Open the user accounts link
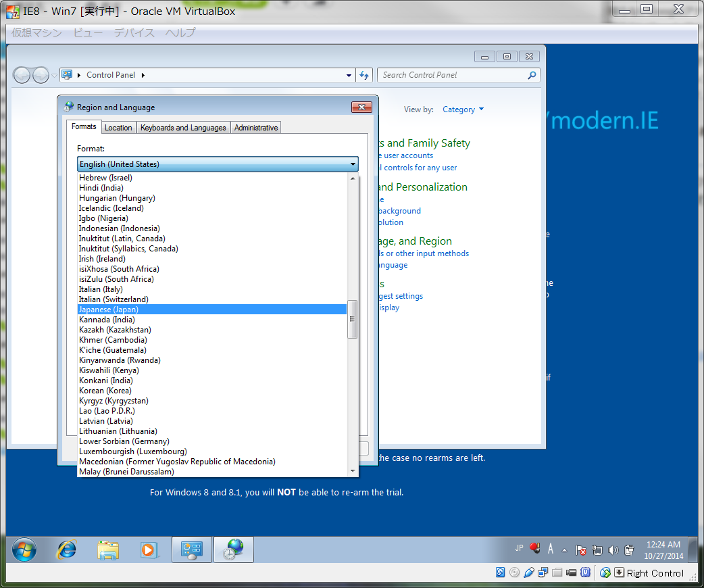704x588 pixels. [x=406, y=155]
